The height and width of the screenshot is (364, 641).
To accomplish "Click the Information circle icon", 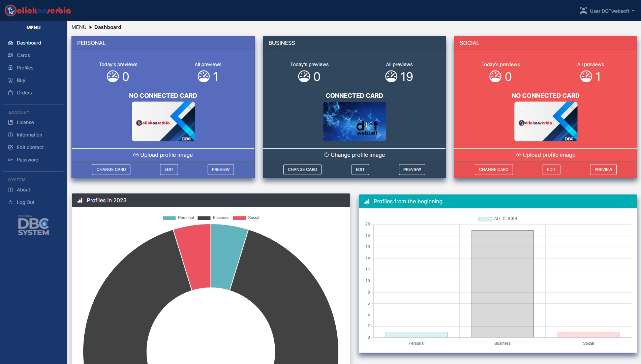I will point(10,135).
